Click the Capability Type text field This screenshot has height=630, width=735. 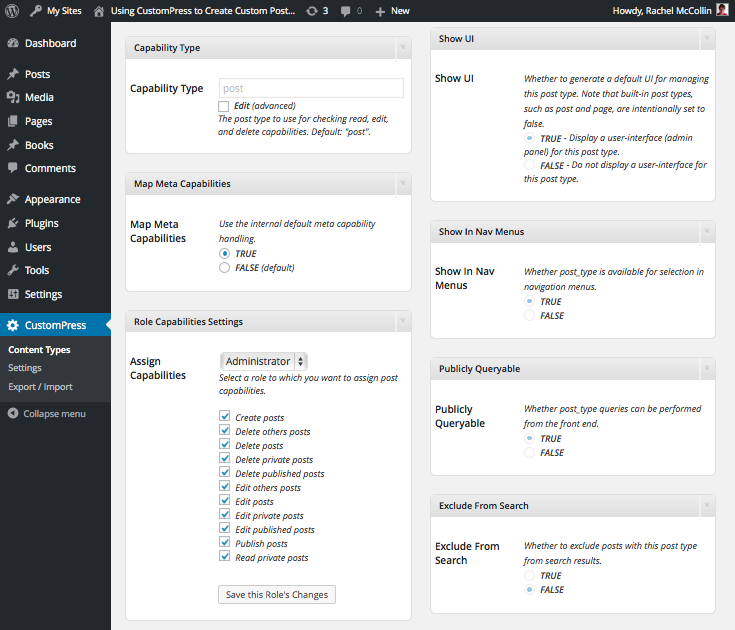(x=311, y=88)
